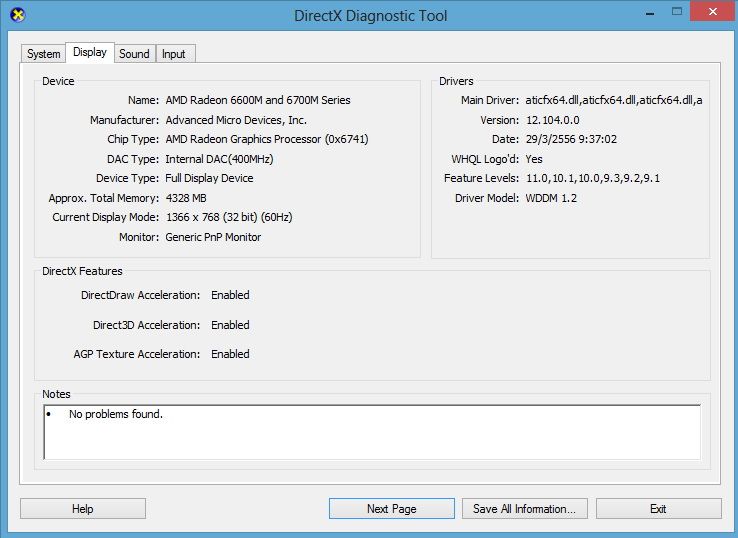The width and height of the screenshot is (738, 538).
Task: Click the 'DirectX Diagnostic Tool' window title
Action: pyautogui.click(x=371, y=16)
